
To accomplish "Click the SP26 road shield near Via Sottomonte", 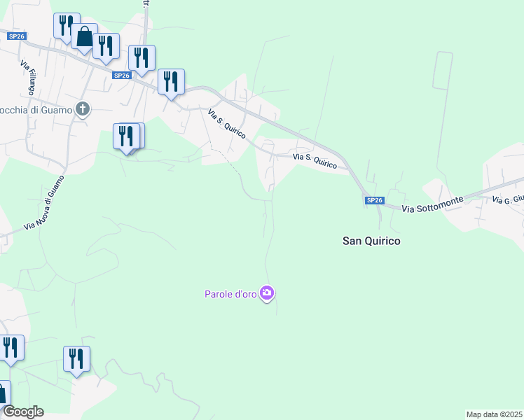I will point(374,200).
